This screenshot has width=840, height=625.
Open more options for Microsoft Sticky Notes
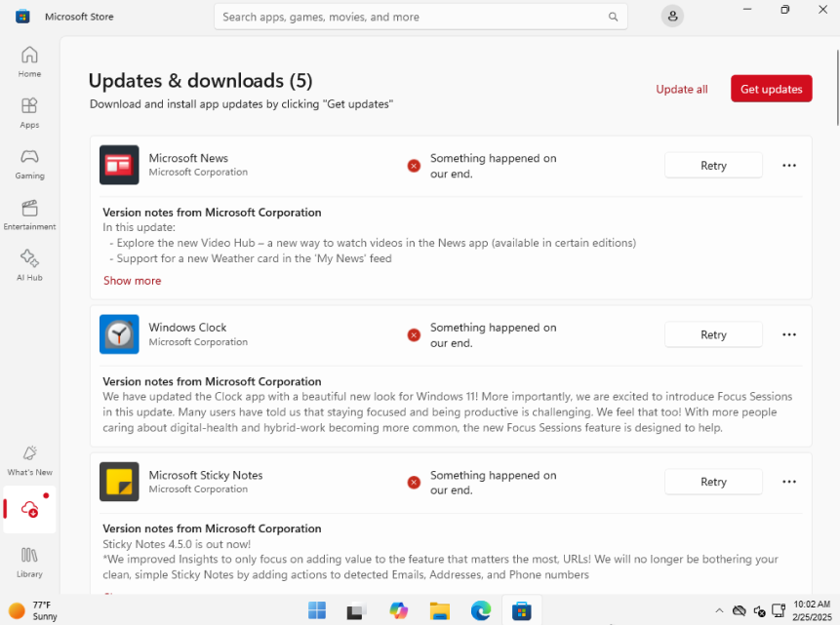[789, 482]
